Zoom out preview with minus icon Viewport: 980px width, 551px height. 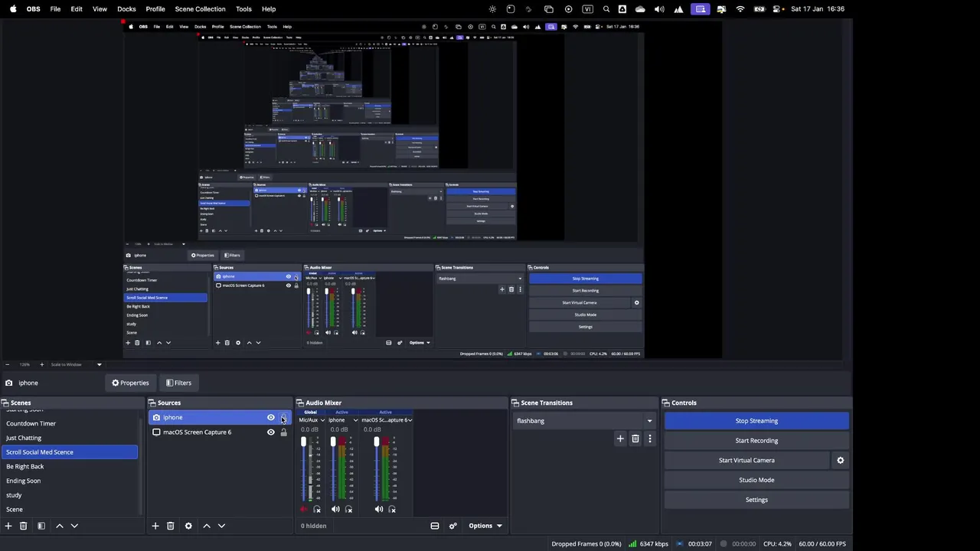7,364
